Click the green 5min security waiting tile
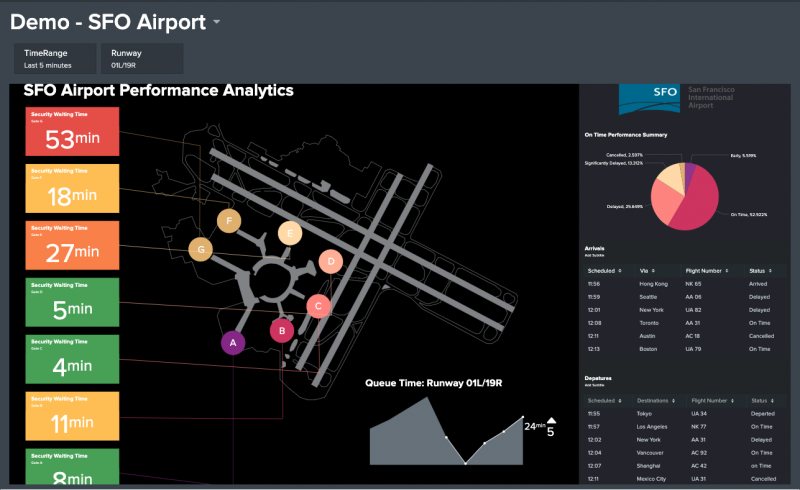Viewport: 800px width, 490px height. (x=72, y=302)
